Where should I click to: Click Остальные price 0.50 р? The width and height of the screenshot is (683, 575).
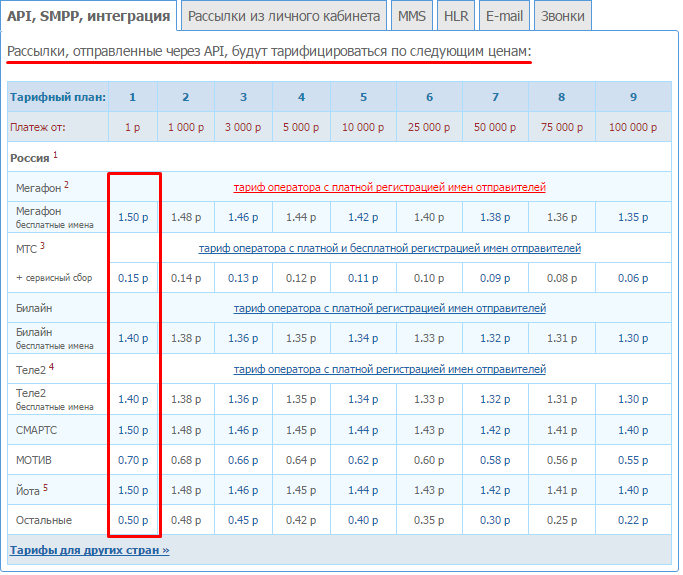(x=133, y=520)
